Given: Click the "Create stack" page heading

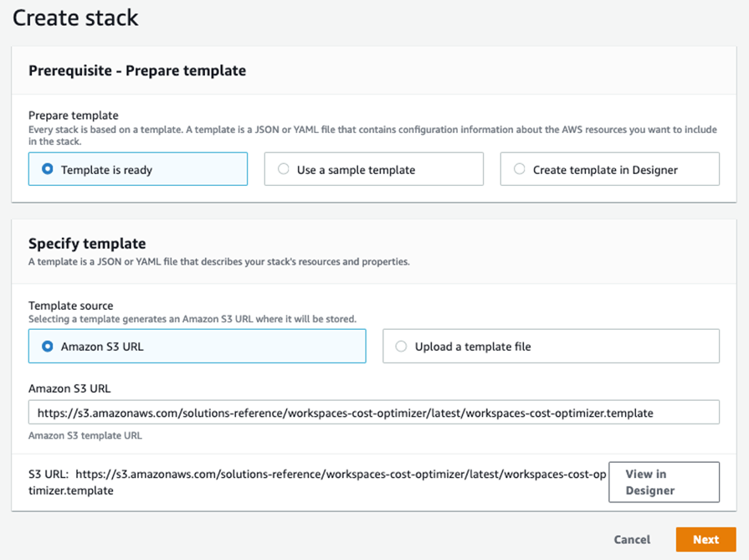Looking at the screenshot, I should click(75, 16).
